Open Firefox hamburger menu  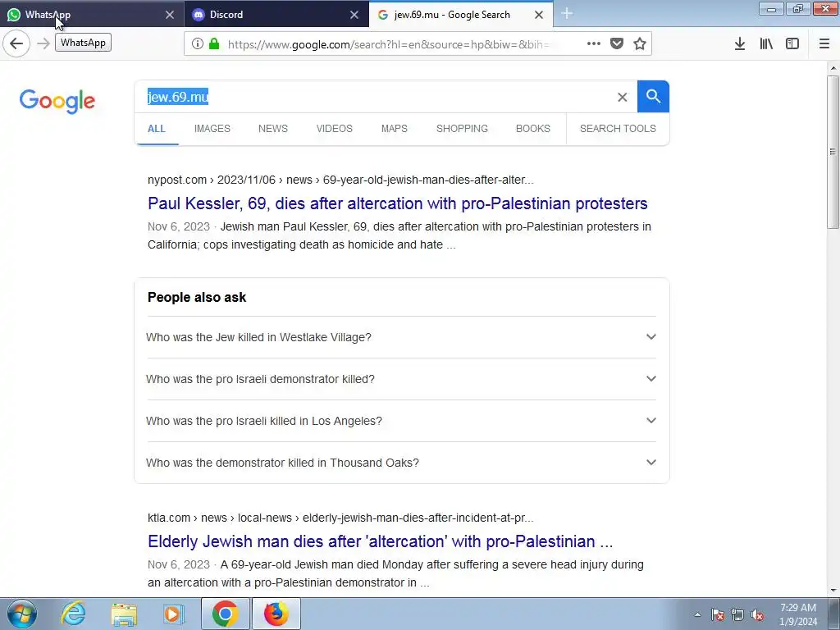(824, 44)
